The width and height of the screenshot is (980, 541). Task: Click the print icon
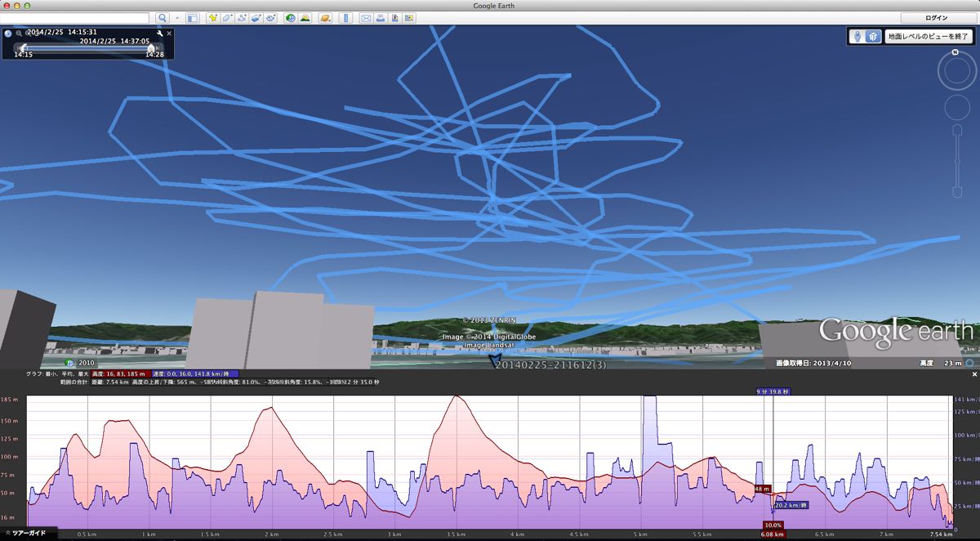[381, 18]
